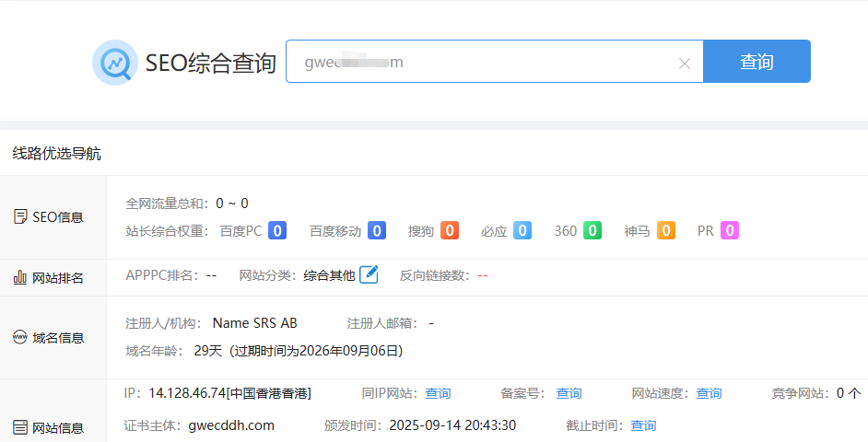This screenshot has width=868, height=442.
Task: Click the 百度PC weight badge
Action: 277,230
